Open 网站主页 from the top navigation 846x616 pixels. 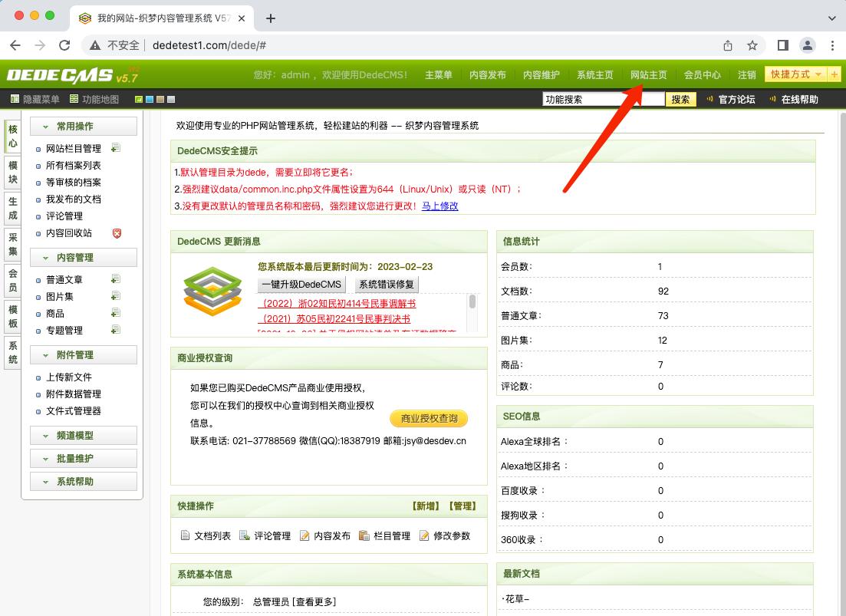pyautogui.click(x=649, y=75)
